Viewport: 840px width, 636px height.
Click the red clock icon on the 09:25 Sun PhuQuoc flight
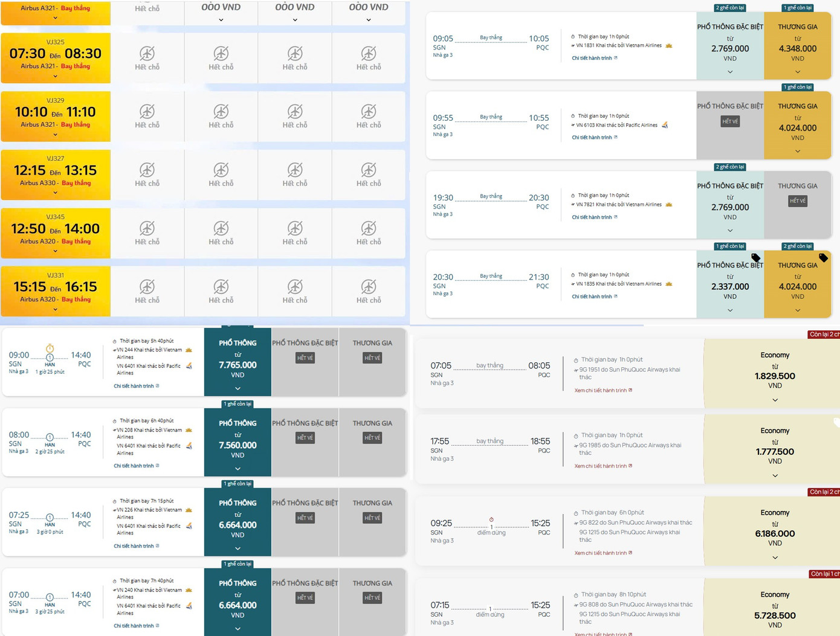tap(491, 519)
